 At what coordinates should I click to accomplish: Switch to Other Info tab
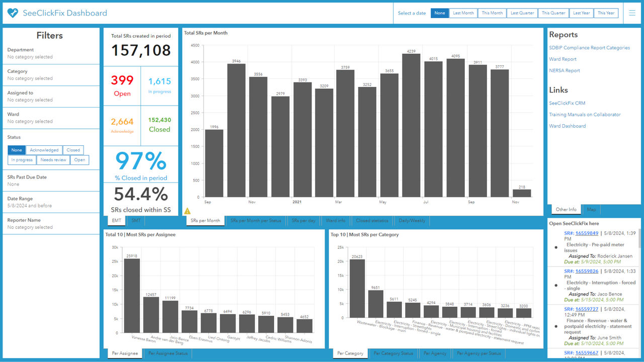point(566,209)
